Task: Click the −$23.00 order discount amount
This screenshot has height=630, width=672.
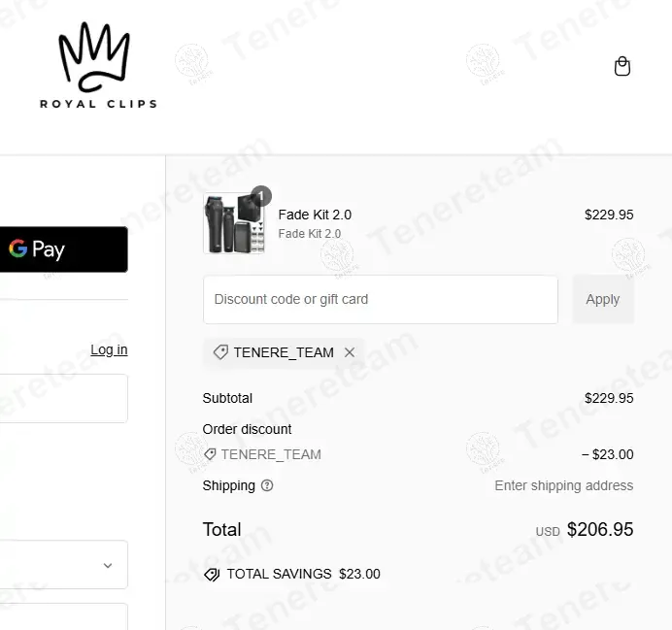Action: click(607, 454)
